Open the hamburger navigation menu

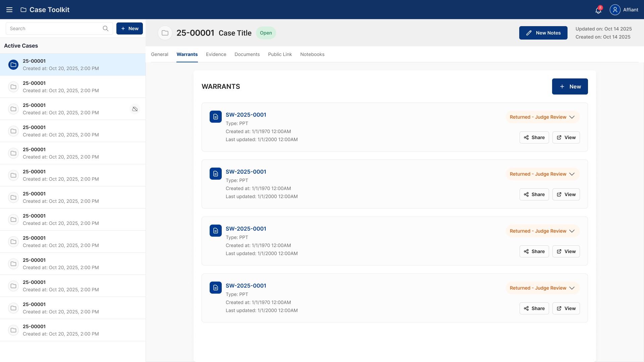(x=9, y=9)
